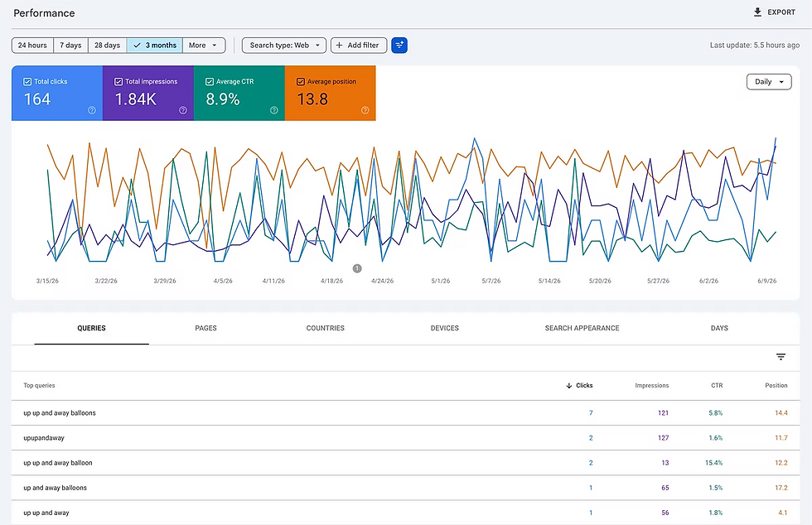The width and height of the screenshot is (812, 525).
Task: Click the 15.4% CTR value
Action: [713, 462]
